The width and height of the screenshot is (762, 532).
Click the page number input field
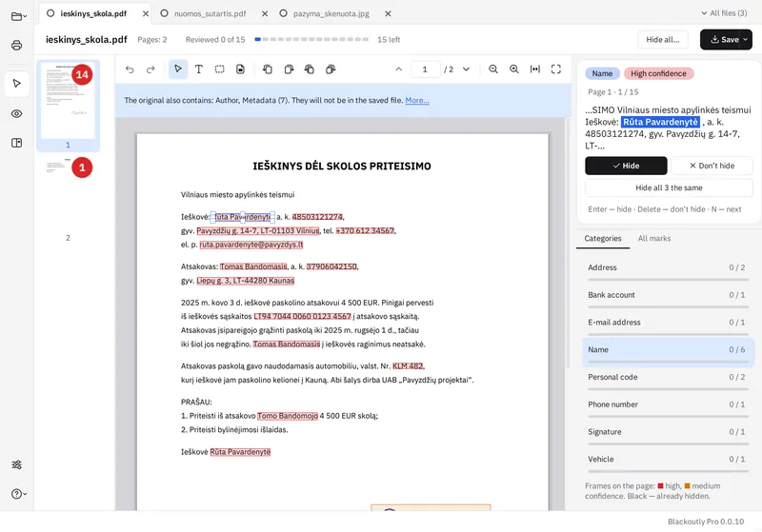(425, 69)
